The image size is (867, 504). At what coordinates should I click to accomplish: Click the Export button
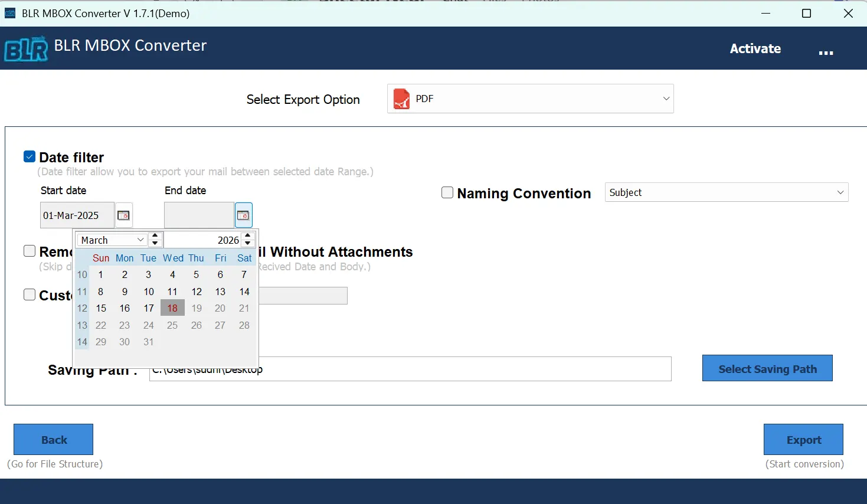tap(803, 440)
